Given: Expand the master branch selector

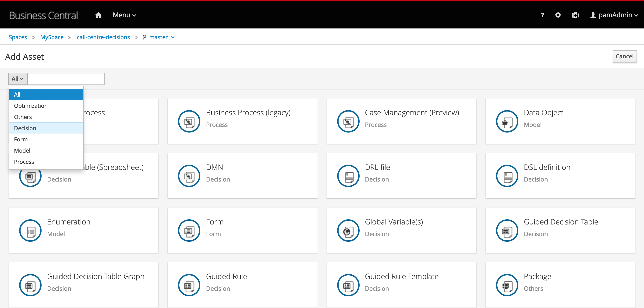Looking at the screenshot, I should pyautogui.click(x=173, y=38).
